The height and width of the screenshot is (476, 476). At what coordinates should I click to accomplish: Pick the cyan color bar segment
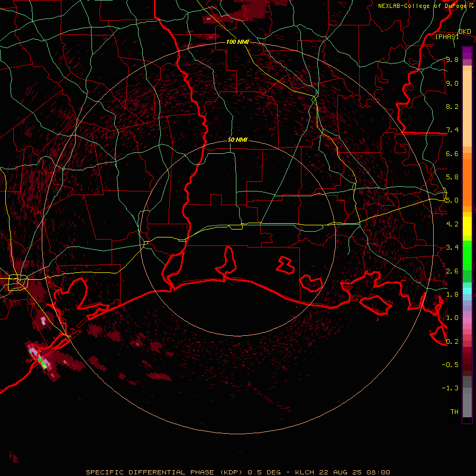pyautogui.click(x=467, y=291)
